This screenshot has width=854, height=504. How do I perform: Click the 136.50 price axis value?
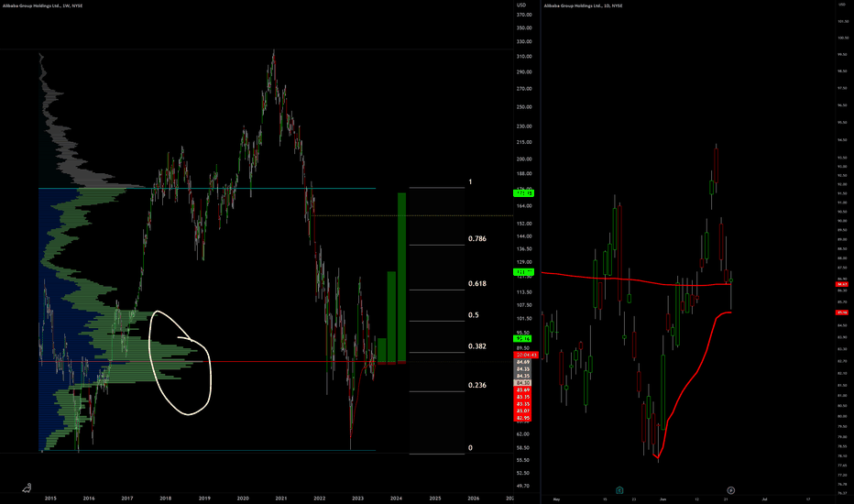point(524,249)
